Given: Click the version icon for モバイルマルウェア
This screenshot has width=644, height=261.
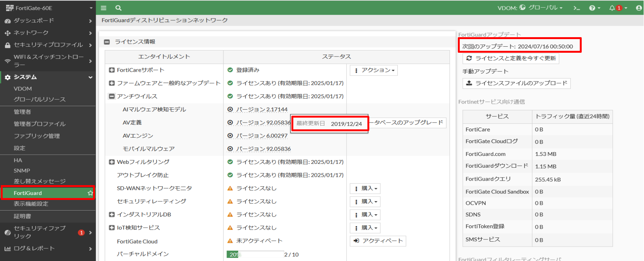Looking at the screenshot, I should point(230,149).
